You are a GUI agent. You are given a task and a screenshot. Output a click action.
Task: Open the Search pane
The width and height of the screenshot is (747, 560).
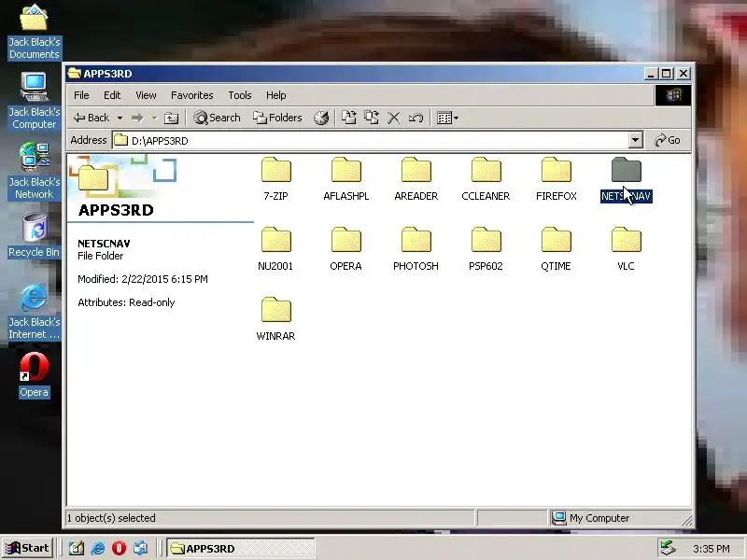click(217, 118)
